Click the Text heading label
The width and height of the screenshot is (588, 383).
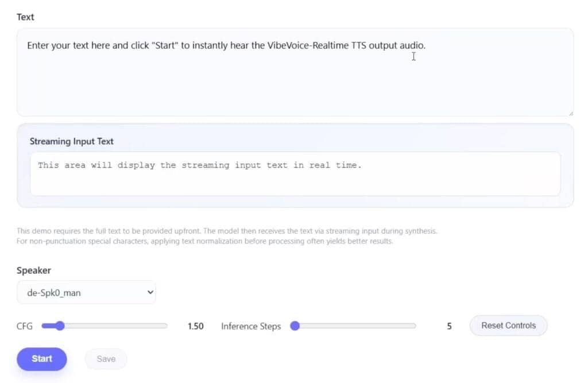(x=25, y=17)
